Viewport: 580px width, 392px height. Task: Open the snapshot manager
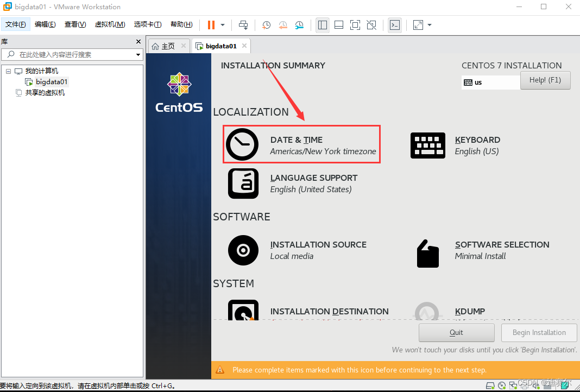[x=299, y=25]
